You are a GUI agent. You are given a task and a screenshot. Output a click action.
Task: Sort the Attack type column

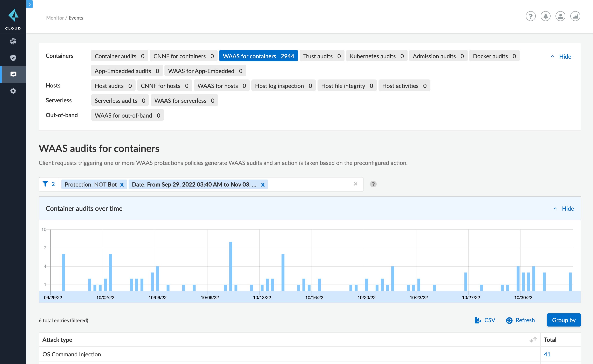(x=533, y=339)
